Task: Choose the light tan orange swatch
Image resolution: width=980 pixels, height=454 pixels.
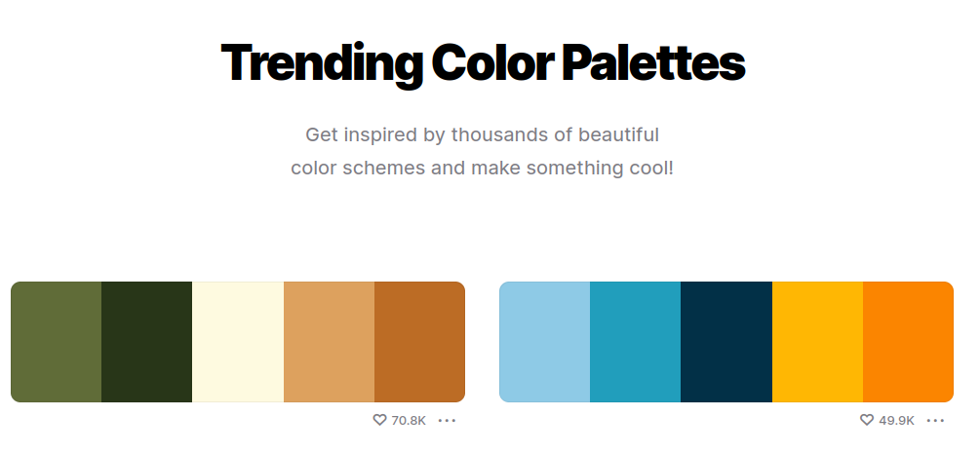Action: click(x=330, y=342)
